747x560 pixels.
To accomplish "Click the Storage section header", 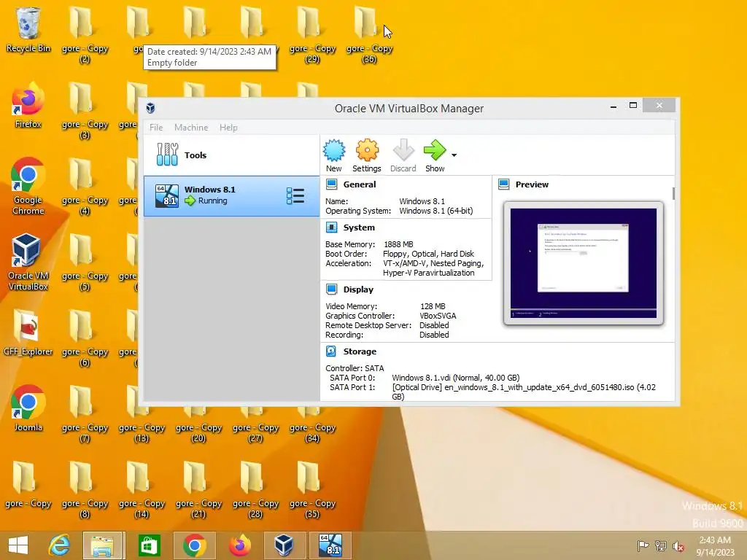I will tap(360, 351).
